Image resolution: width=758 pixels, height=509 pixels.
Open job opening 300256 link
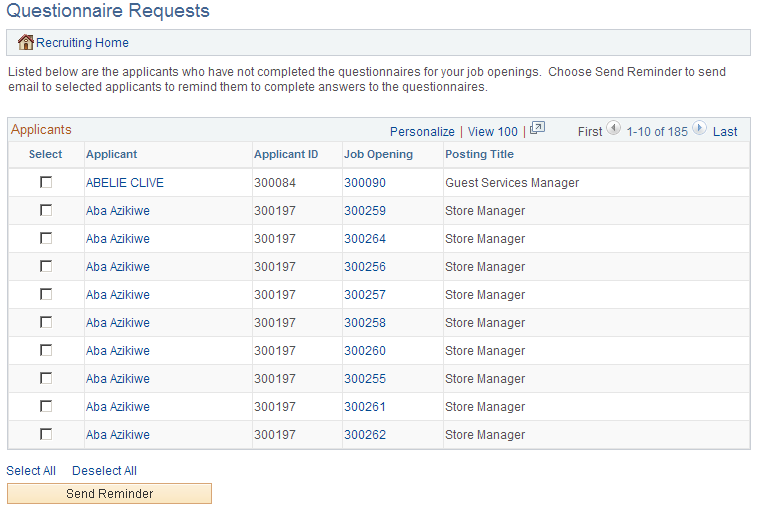[x=365, y=267]
